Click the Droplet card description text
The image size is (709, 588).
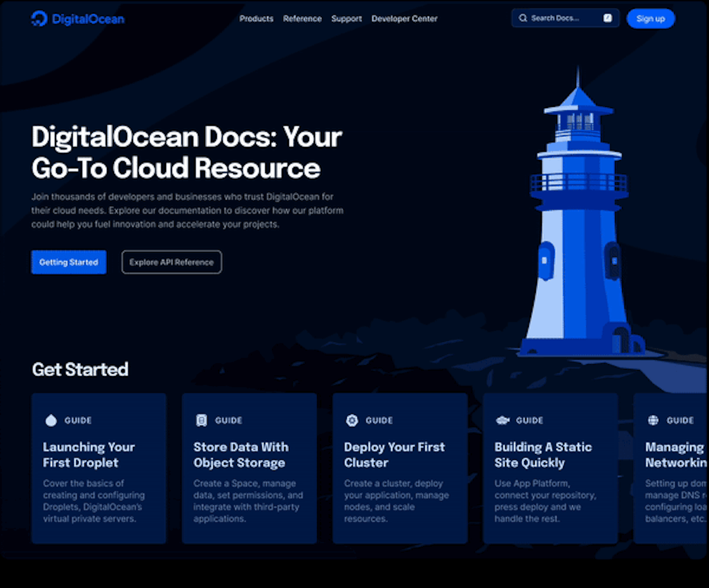(94, 501)
